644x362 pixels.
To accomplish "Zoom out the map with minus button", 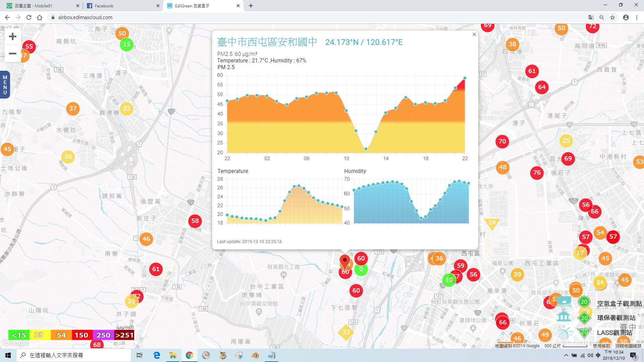I will pyautogui.click(x=12, y=54).
